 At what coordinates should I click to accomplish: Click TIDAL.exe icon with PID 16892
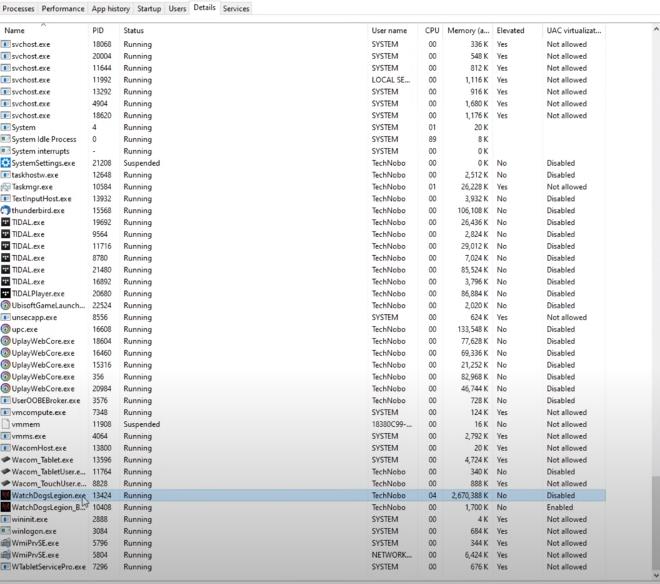(x=5, y=282)
